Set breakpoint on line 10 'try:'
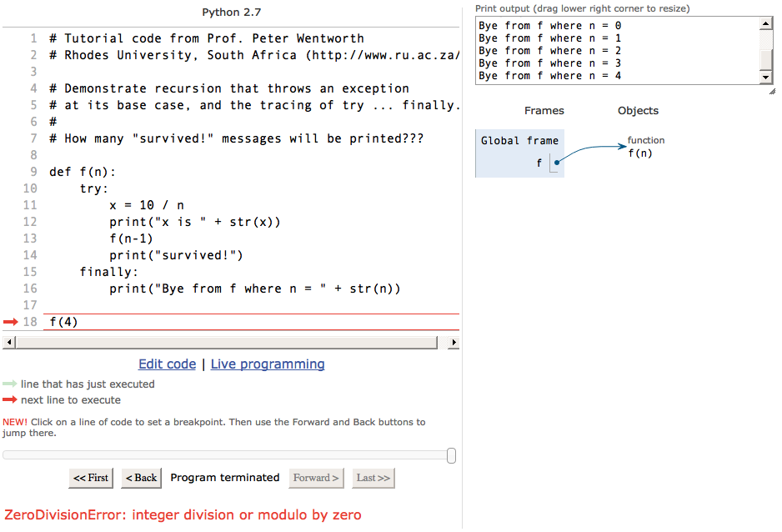The height and width of the screenshot is (532, 782). tap(93, 188)
